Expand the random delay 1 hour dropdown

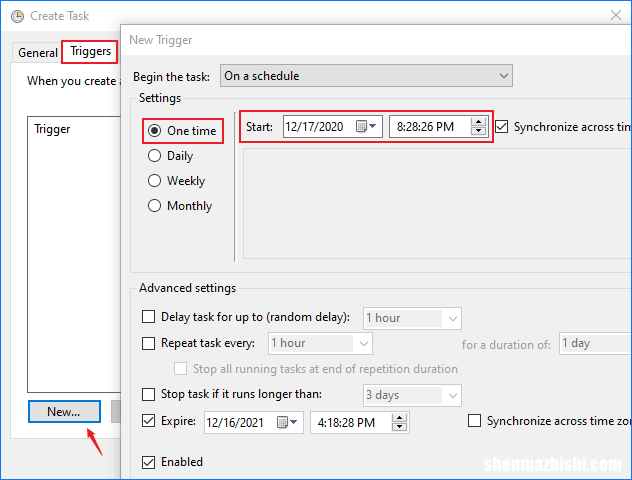pos(412,318)
